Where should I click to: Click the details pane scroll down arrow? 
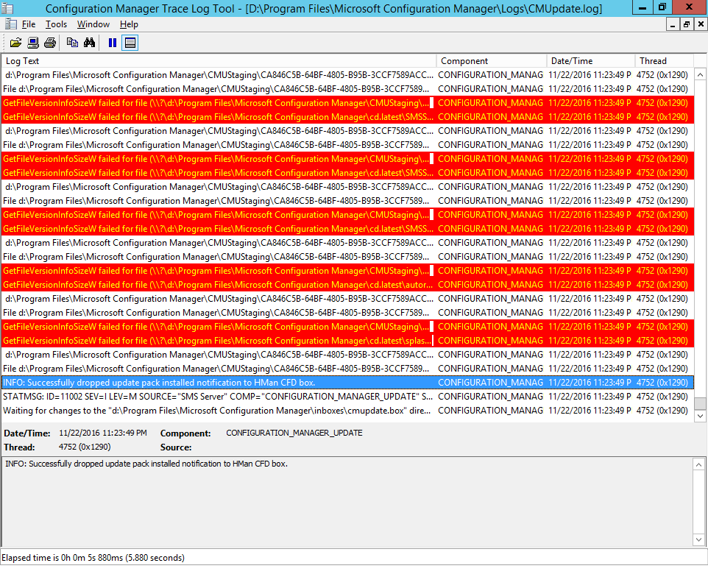pyautogui.click(x=699, y=539)
